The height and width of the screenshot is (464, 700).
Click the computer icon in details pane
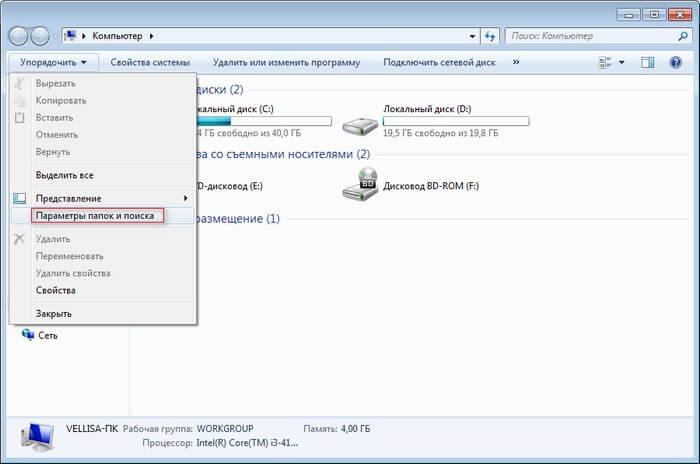(34, 432)
